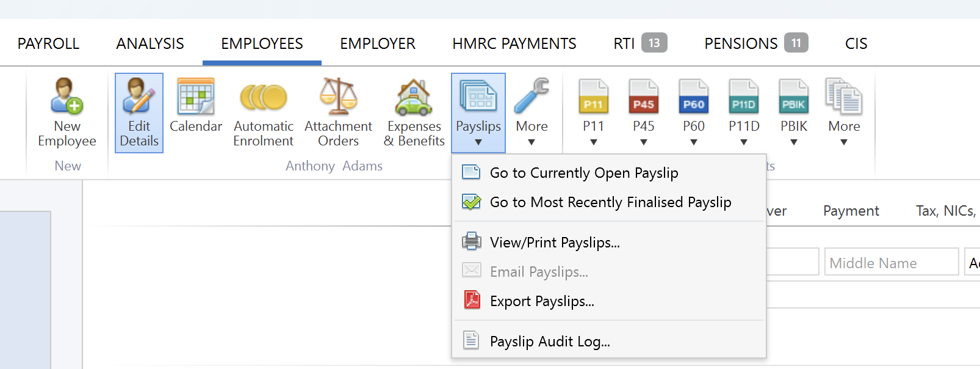Viewport: 980px width, 369px height.
Task: Expand the Payslips dropdown arrow
Action: coord(478,142)
